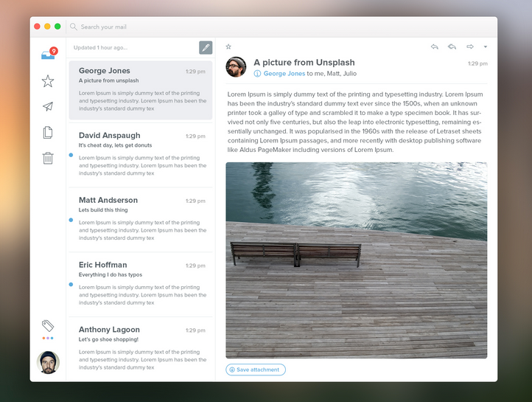Reply all to the email
532x402 pixels.
[x=452, y=46]
